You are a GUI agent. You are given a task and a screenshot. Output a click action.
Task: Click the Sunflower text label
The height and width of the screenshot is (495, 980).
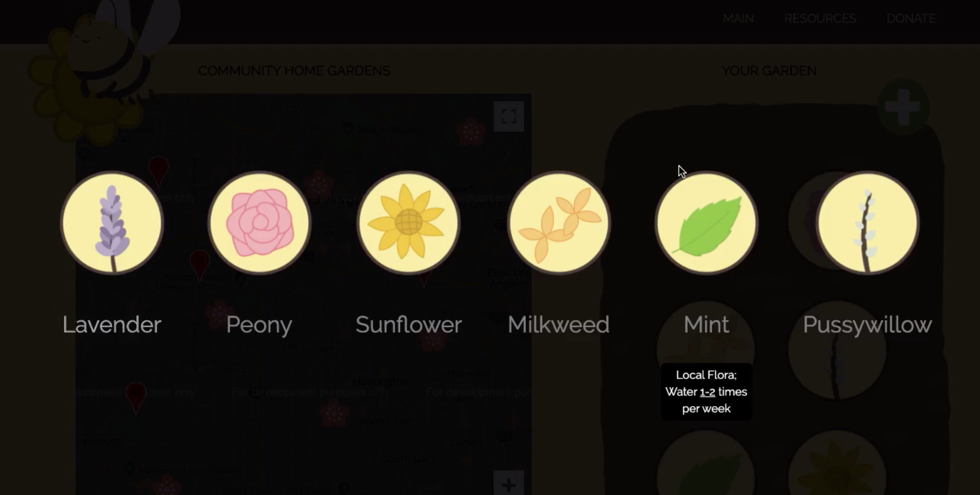point(409,325)
